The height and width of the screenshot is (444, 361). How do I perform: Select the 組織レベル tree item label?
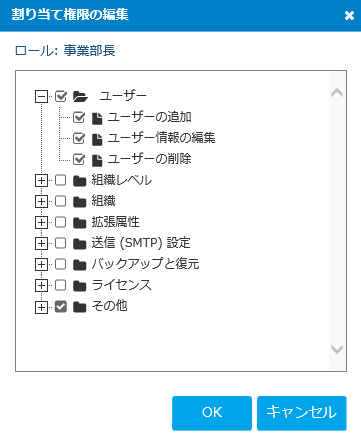pyautogui.click(x=122, y=180)
